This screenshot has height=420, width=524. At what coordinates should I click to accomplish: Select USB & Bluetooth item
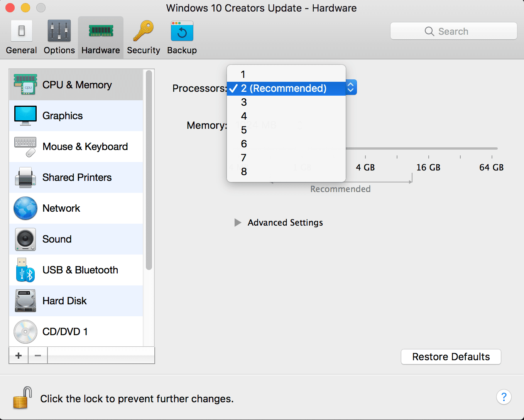pos(76,270)
